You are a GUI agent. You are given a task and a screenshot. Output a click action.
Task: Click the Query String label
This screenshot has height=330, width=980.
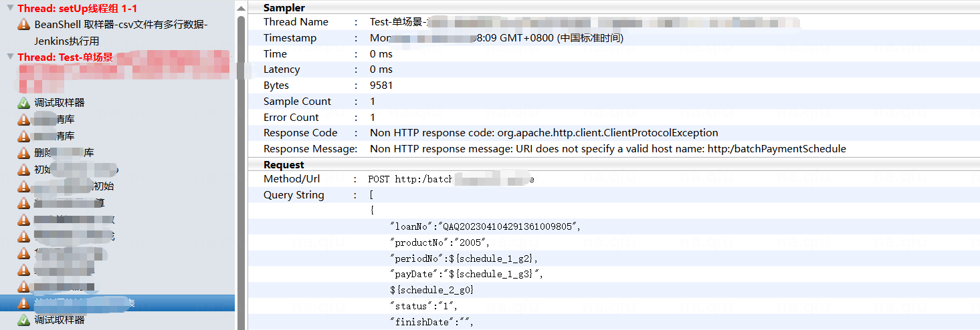coord(294,195)
